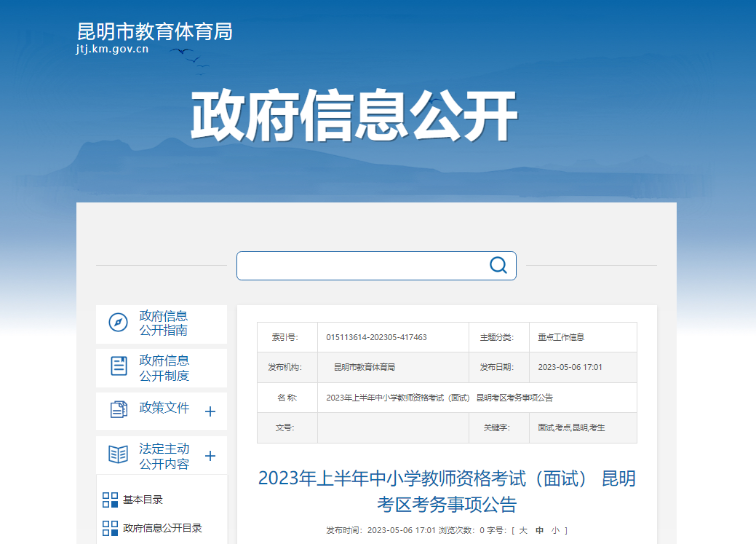Expand 政策文件 with its plus sign
756x544 pixels.
[x=210, y=411]
